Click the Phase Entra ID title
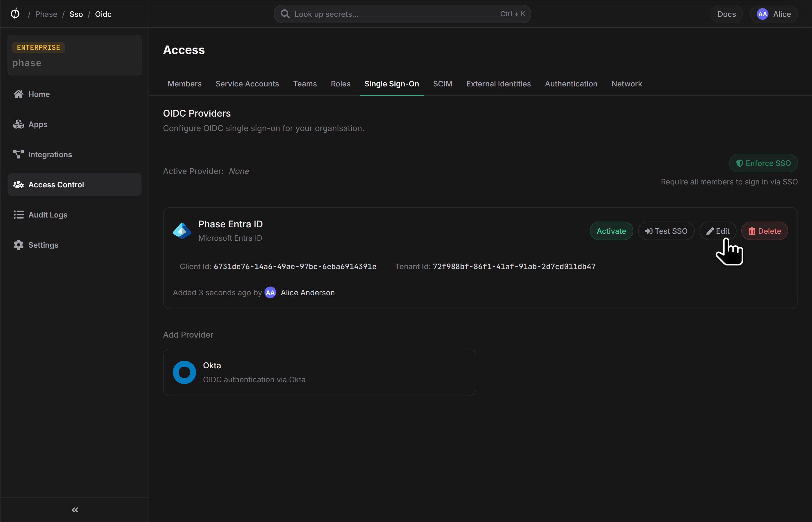The width and height of the screenshot is (812, 522). click(230, 224)
